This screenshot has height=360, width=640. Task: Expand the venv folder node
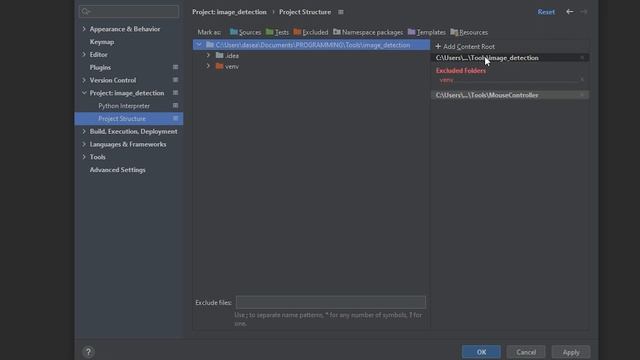pos(208,66)
